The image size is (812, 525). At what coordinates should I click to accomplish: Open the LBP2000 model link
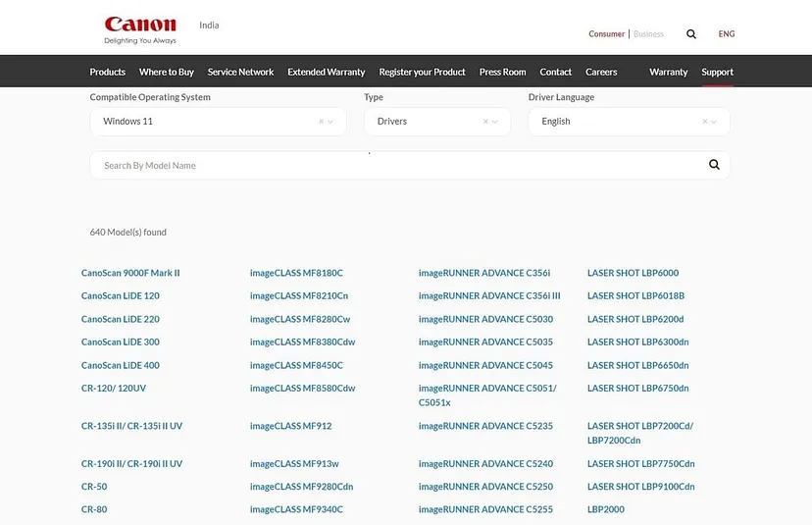[605, 509]
